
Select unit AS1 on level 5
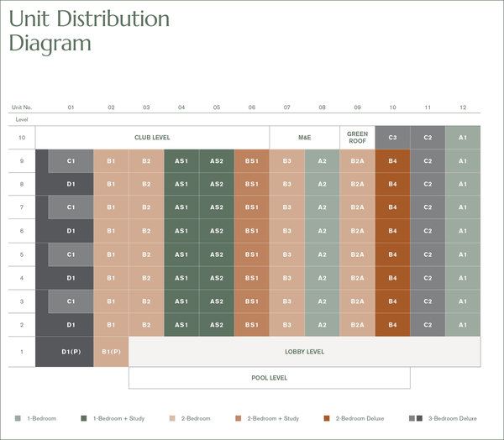(x=181, y=254)
